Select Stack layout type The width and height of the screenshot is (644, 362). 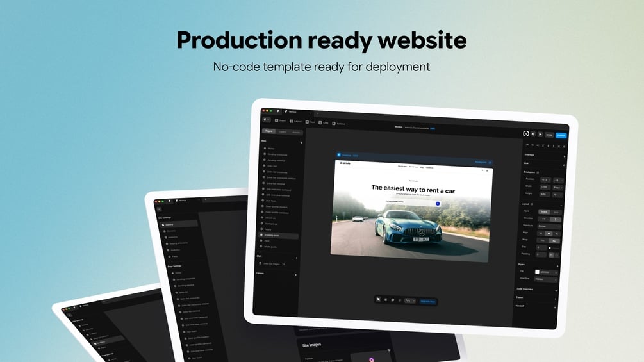click(544, 212)
